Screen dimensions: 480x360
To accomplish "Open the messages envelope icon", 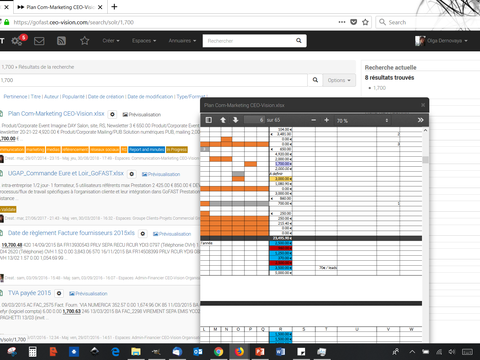I will (x=39, y=41).
